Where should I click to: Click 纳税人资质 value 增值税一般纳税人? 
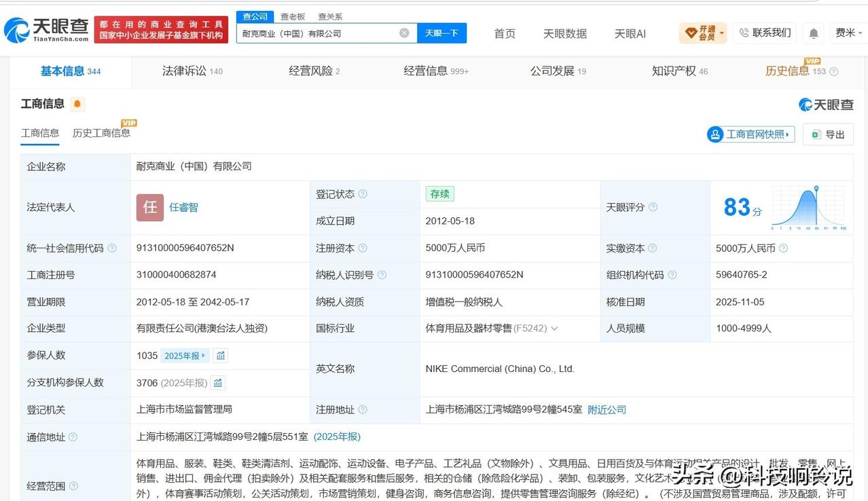click(464, 302)
